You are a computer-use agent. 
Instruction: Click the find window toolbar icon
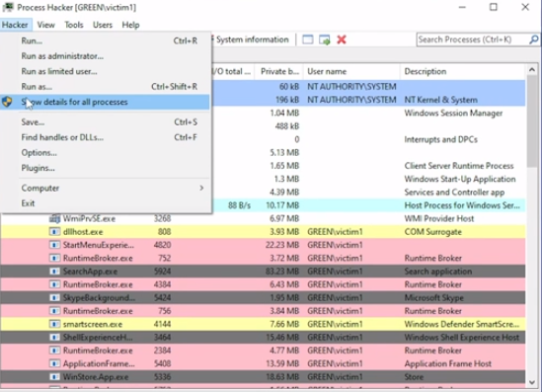(308, 39)
